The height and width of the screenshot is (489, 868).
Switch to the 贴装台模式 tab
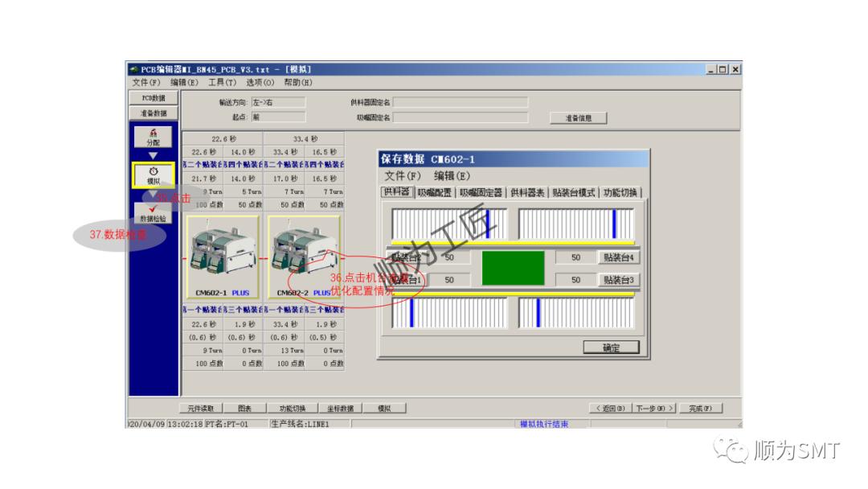(x=574, y=192)
